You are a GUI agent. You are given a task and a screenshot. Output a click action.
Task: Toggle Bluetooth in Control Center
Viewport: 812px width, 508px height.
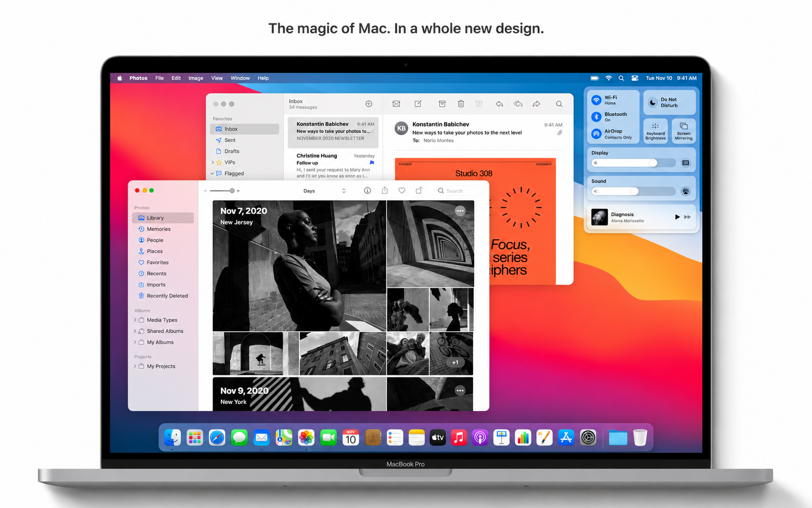point(596,117)
